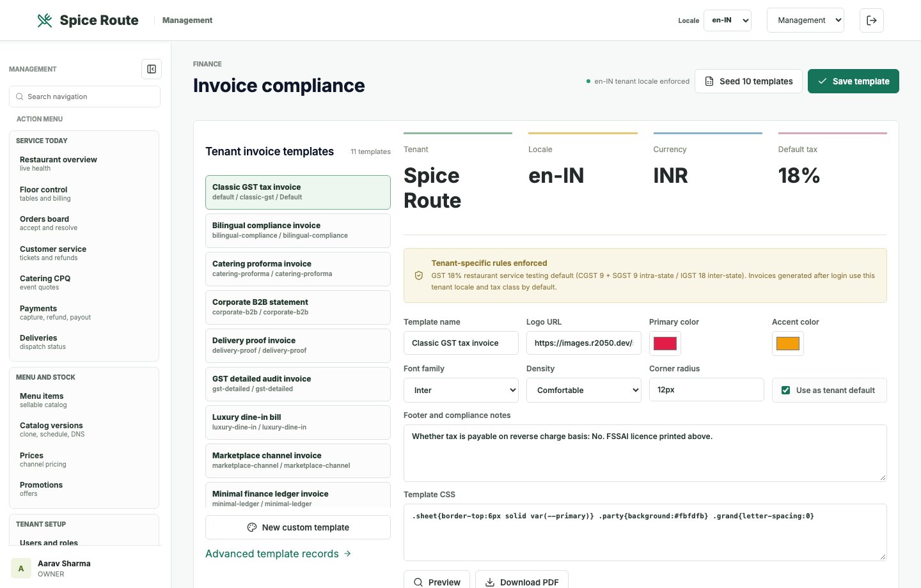This screenshot has height=588, width=921.
Task: Click the Template name input field
Action: tap(461, 343)
